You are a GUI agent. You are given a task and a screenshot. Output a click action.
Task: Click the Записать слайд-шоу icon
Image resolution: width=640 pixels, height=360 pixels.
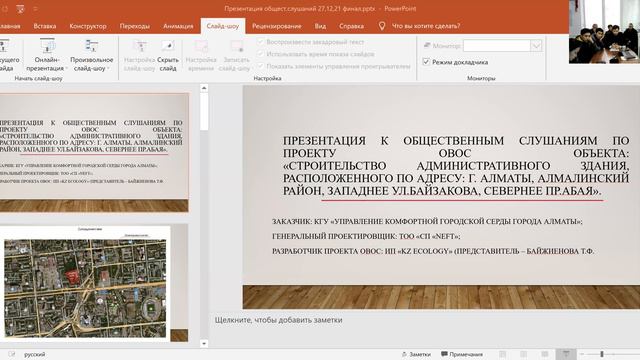click(237, 46)
